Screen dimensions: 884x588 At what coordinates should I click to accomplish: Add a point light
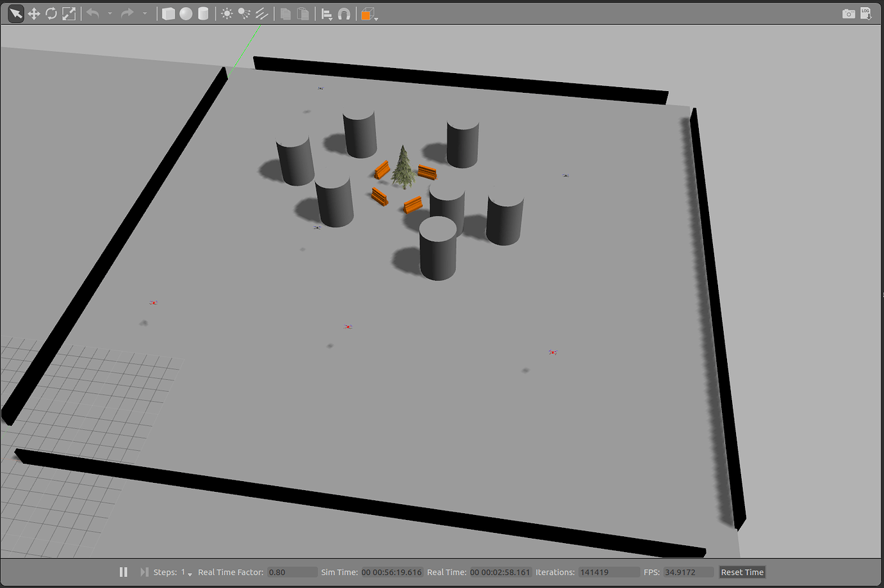pyautogui.click(x=227, y=13)
